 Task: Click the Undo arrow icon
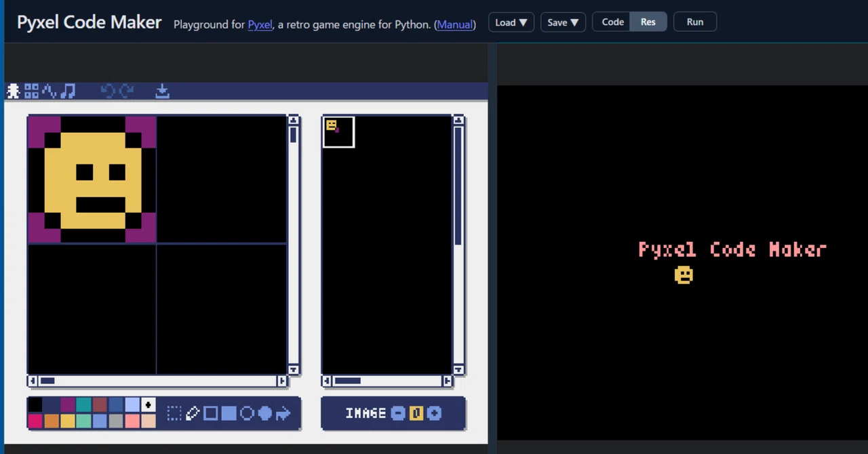(108, 91)
